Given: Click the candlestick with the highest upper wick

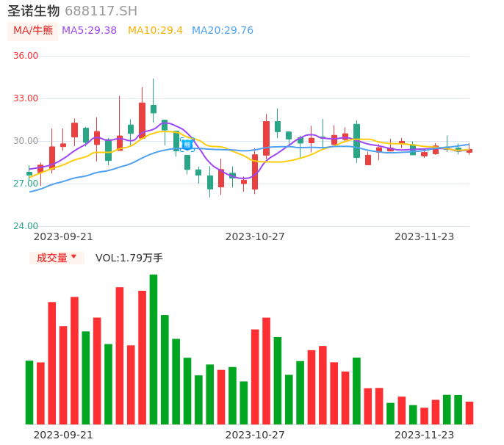Looking at the screenshot, I should (154, 101).
